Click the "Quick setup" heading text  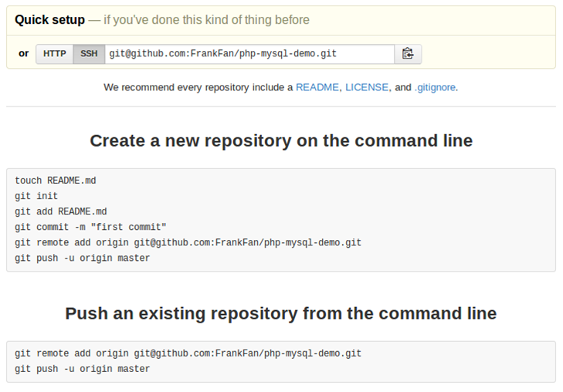tap(49, 20)
